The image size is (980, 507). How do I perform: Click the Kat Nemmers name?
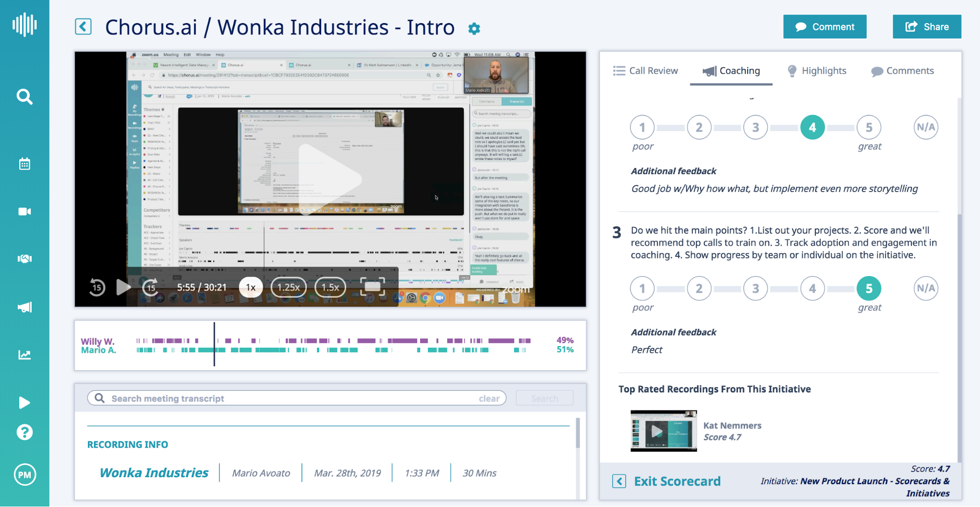pos(732,426)
